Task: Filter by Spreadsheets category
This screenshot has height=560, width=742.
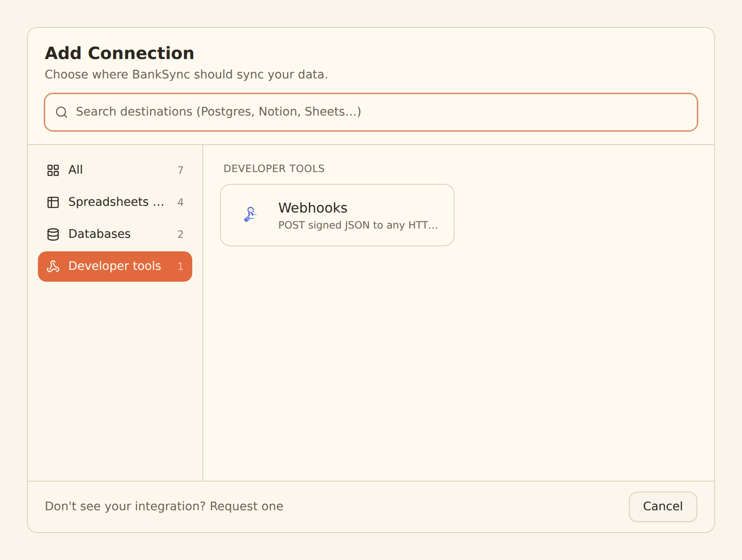Action: [x=115, y=202]
